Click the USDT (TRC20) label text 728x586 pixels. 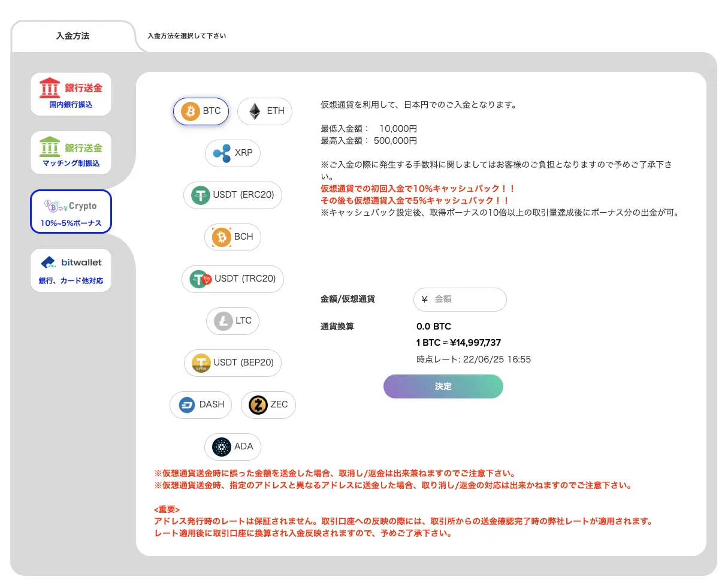coord(246,279)
